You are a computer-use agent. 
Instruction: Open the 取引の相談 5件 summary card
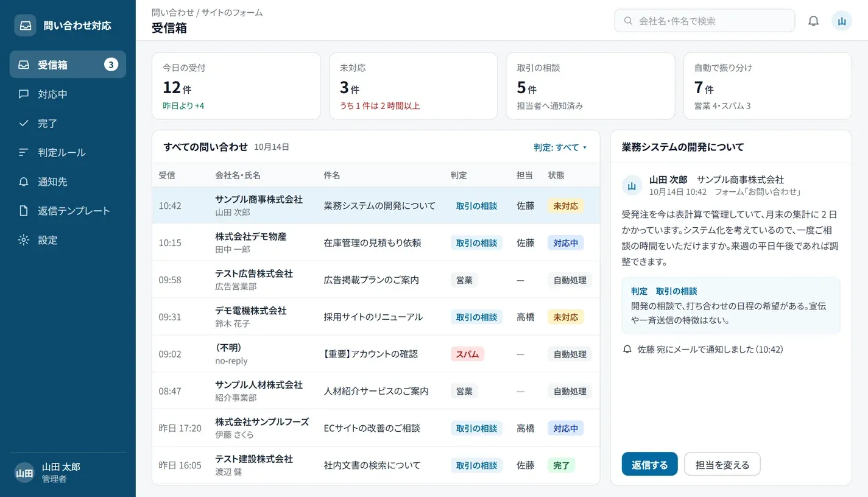pos(590,86)
